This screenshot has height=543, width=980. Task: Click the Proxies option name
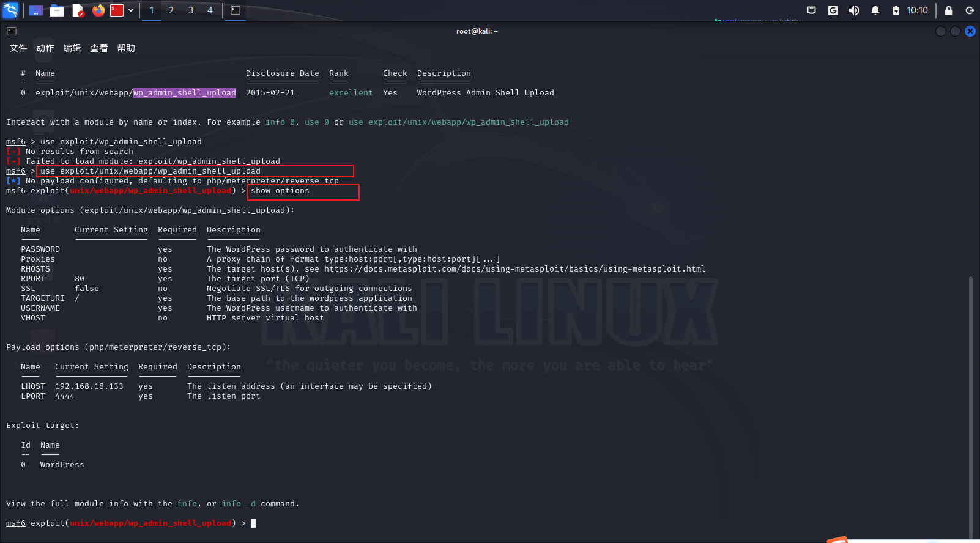(x=38, y=259)
